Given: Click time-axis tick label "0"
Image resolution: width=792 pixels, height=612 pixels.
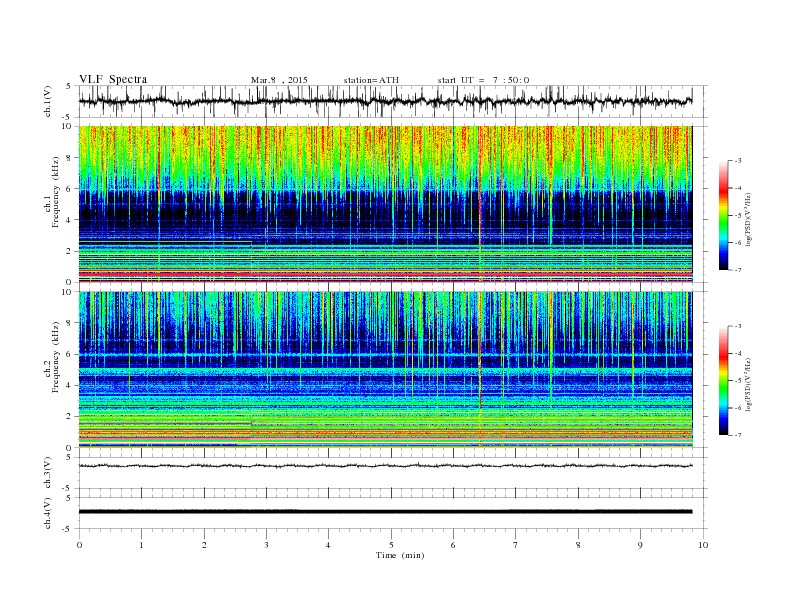Looking at the screenshot, I should point(79,545).
